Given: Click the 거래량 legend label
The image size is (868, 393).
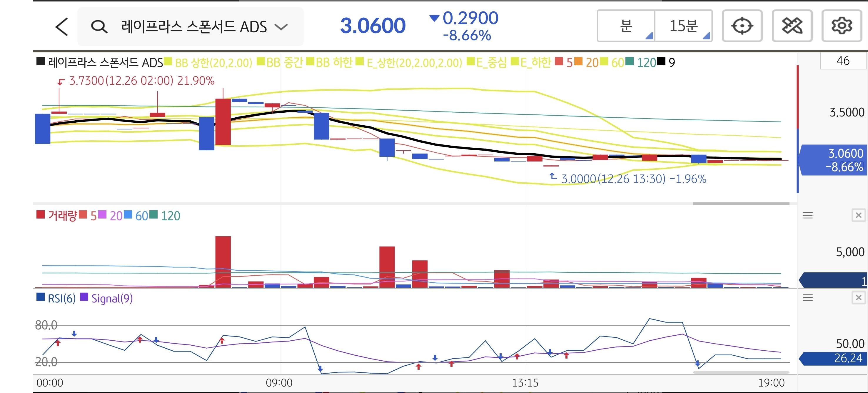Looking at the screenshot, I should pos(62,215).
